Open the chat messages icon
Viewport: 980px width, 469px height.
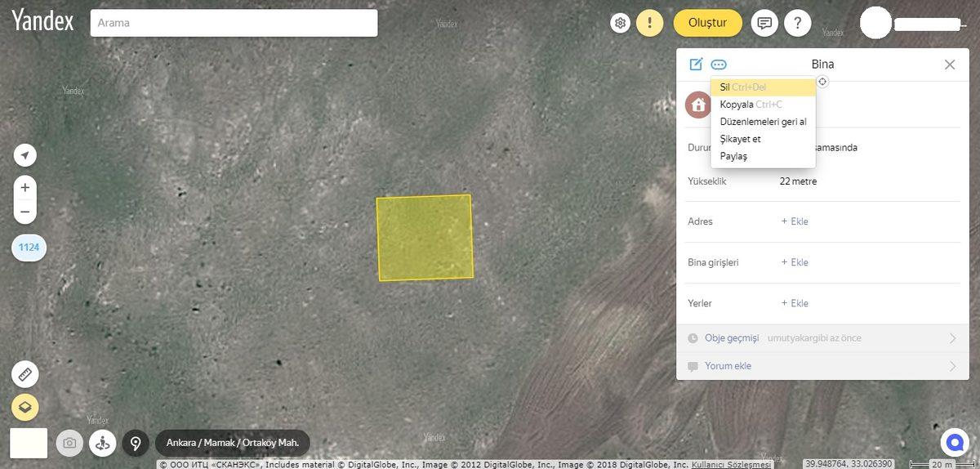[x=764, y=23]
